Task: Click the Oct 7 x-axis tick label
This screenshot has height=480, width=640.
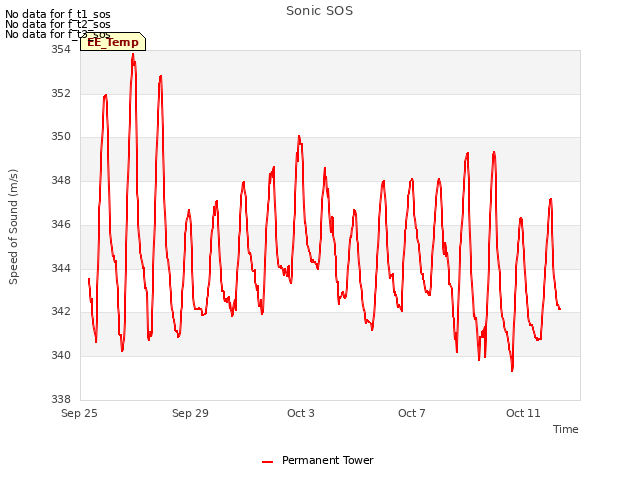Action: coord(412,413)
